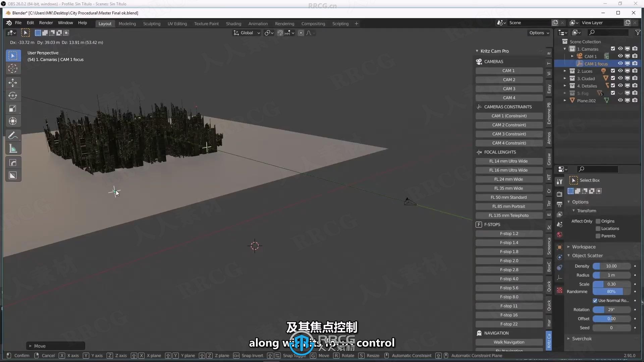This screenshot has height=362, width=644.
Task: Select the Rotate tool icon
Action: point(13,96)
